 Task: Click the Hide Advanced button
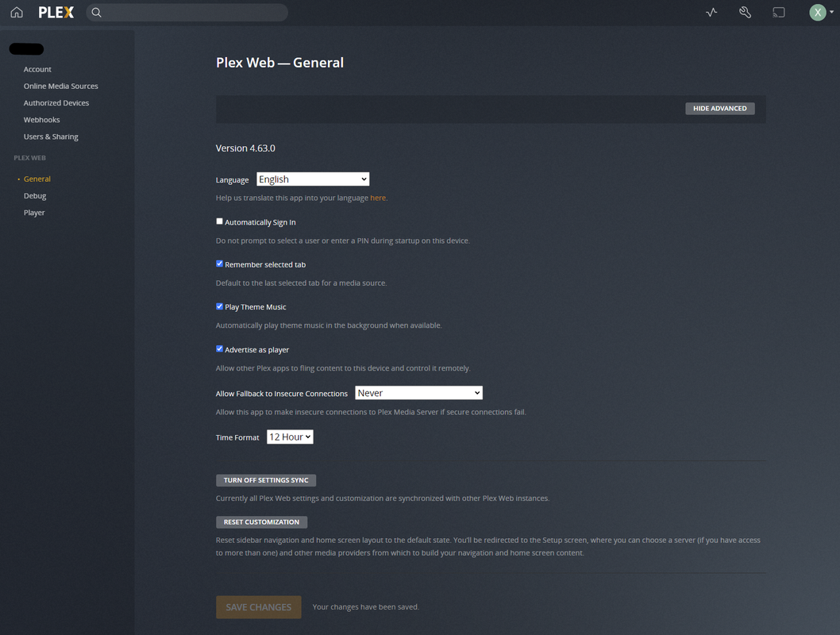[720, 108]
